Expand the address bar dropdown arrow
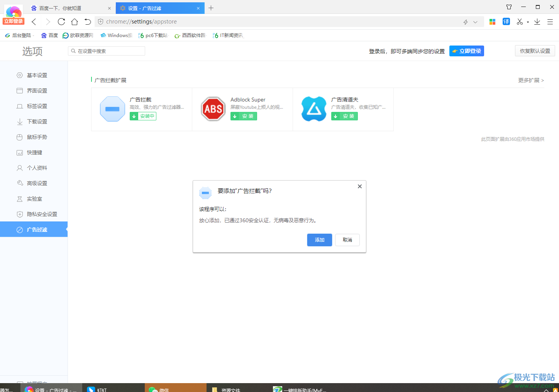 pyautogui.click(x=475, y=22)
